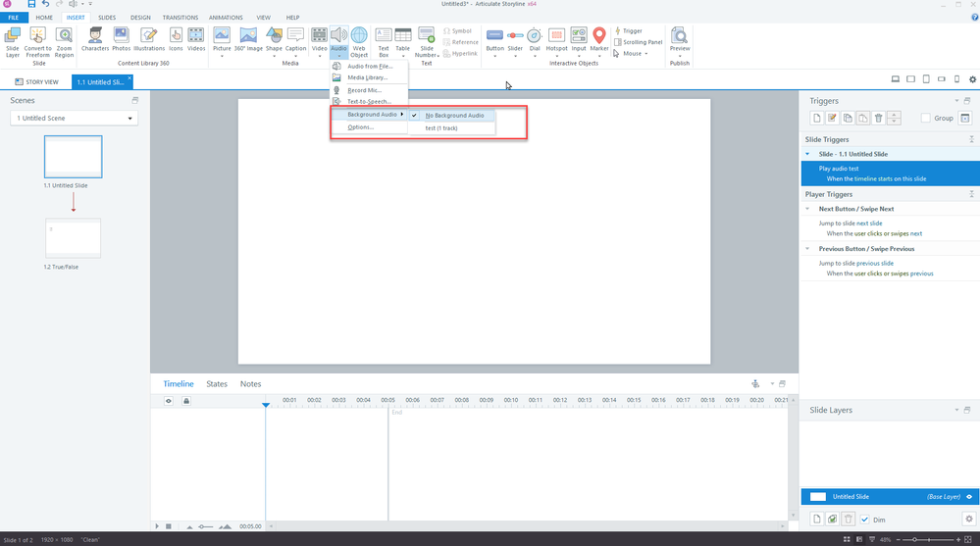Insert a 360° Image
Image resolution: width=980 pixels, height=546 pixels.
248,39
